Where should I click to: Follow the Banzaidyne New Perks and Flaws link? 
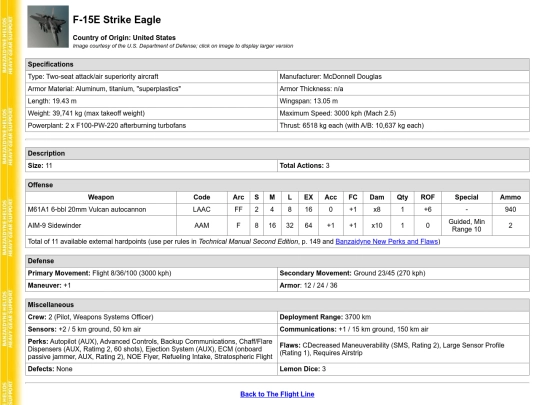[387, 241]
